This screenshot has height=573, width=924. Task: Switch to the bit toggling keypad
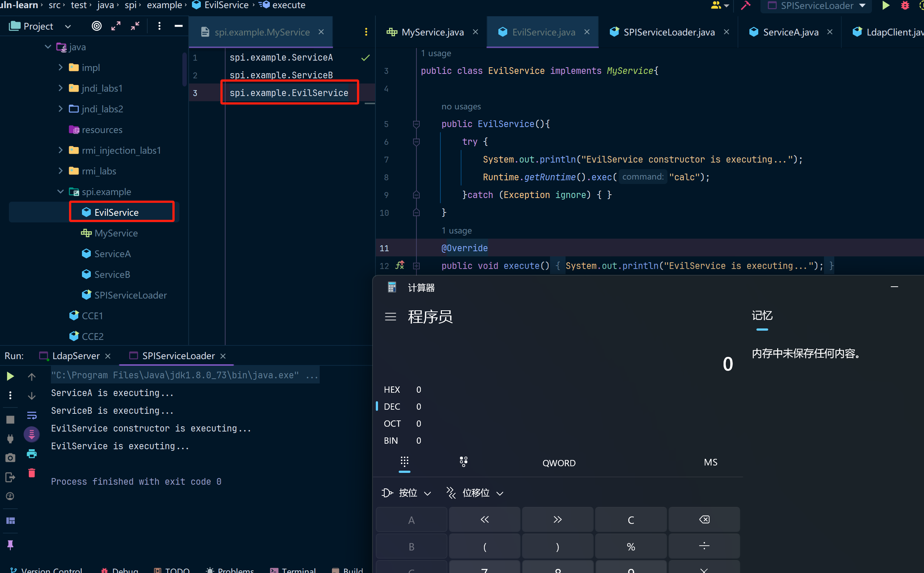(464, 462)
